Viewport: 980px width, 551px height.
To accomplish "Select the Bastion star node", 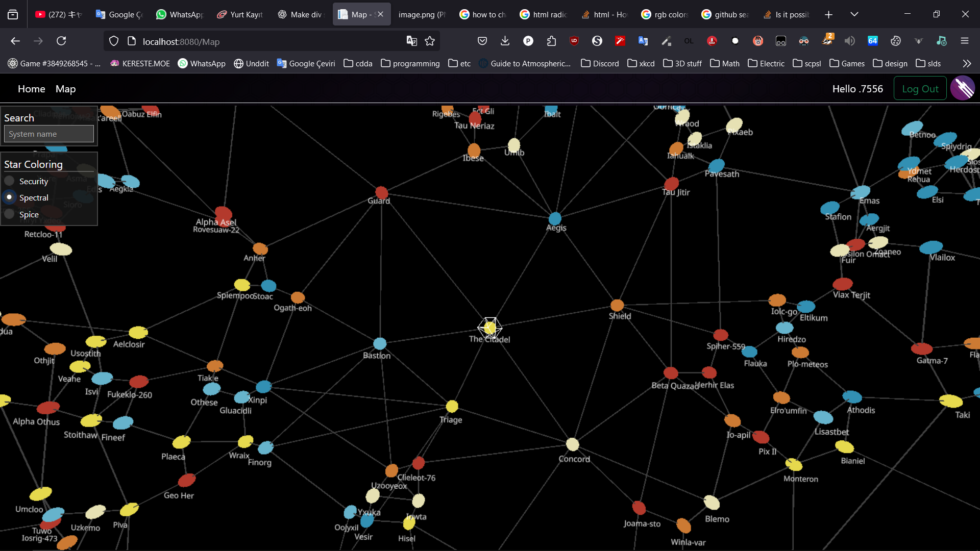I will tap(380, 343).
